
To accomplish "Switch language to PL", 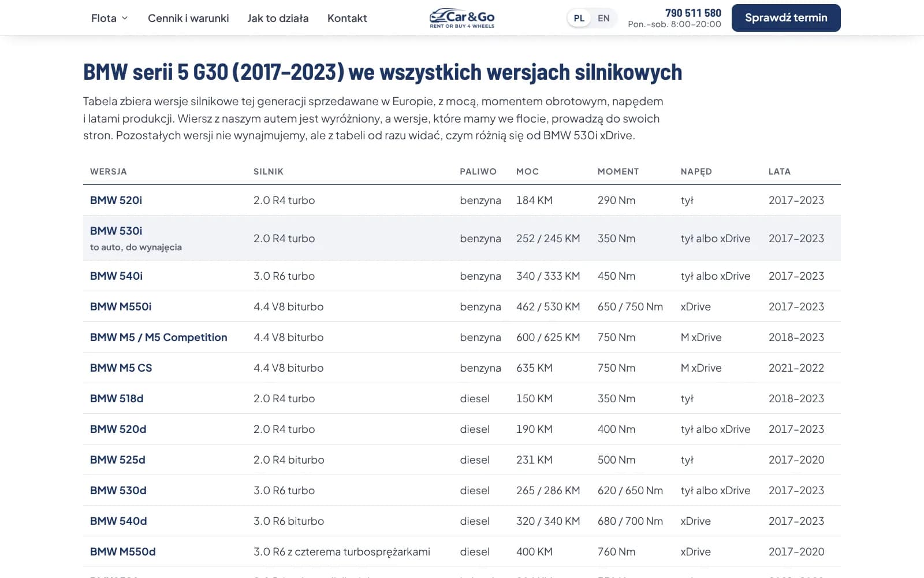I will (x=579, y=18).
